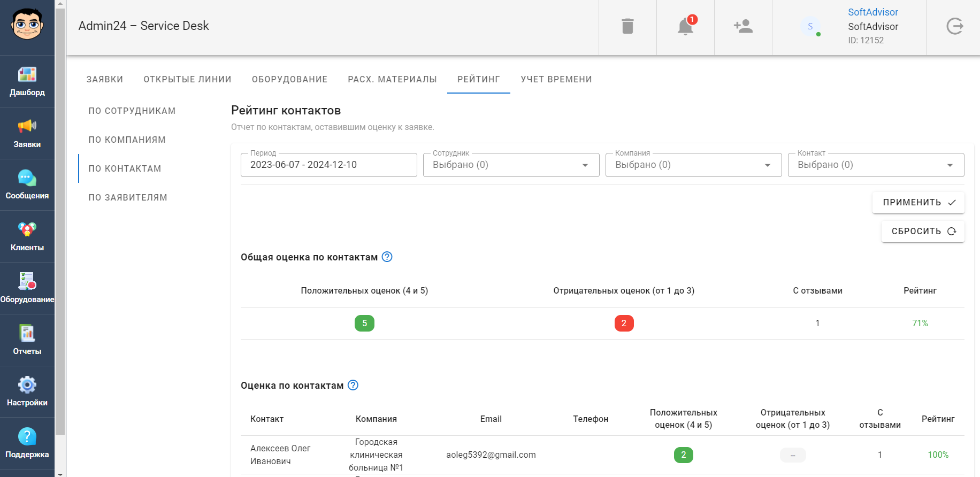Switch to the Заявки tab
980x477 pixels.
click(105, 79)
